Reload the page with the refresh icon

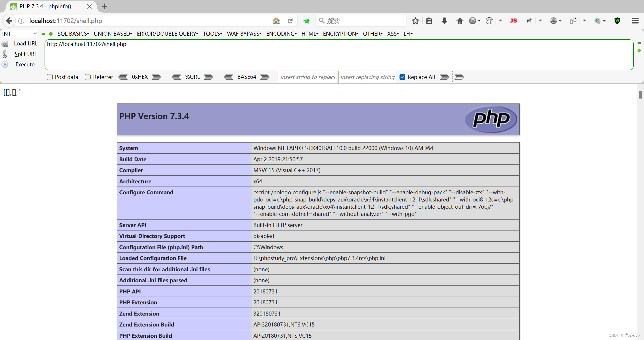tap(290, 21)
